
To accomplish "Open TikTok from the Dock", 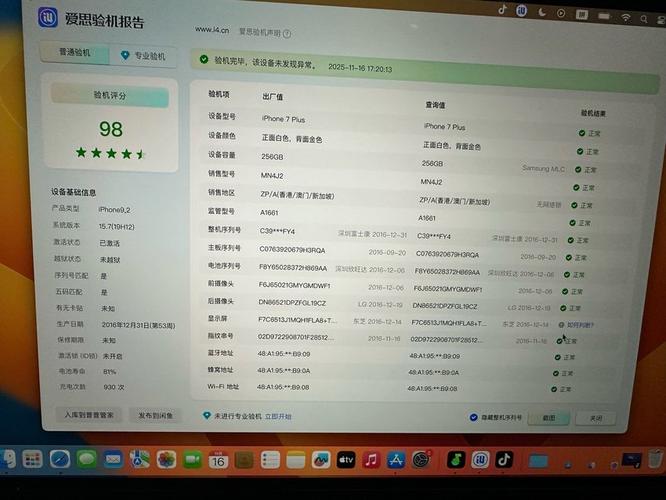I will coord(504,460).
